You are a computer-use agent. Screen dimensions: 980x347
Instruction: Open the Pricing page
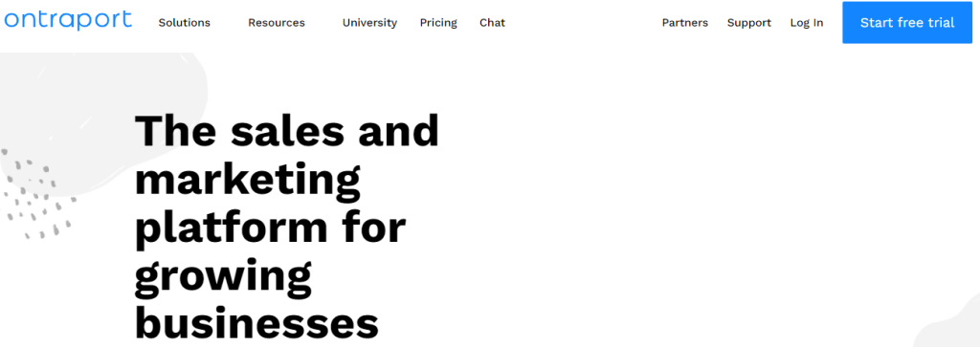[x=438, y=23]
